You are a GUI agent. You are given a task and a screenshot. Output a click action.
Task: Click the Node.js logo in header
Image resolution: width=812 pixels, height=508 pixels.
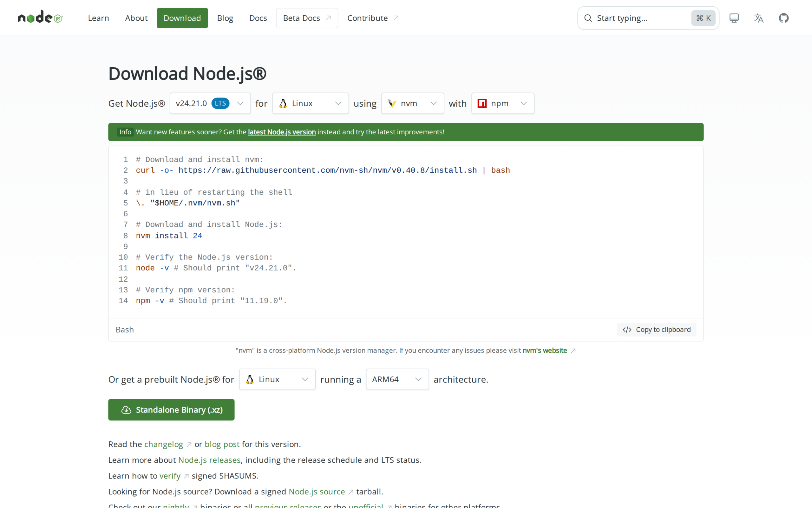[x=40, y=17]
